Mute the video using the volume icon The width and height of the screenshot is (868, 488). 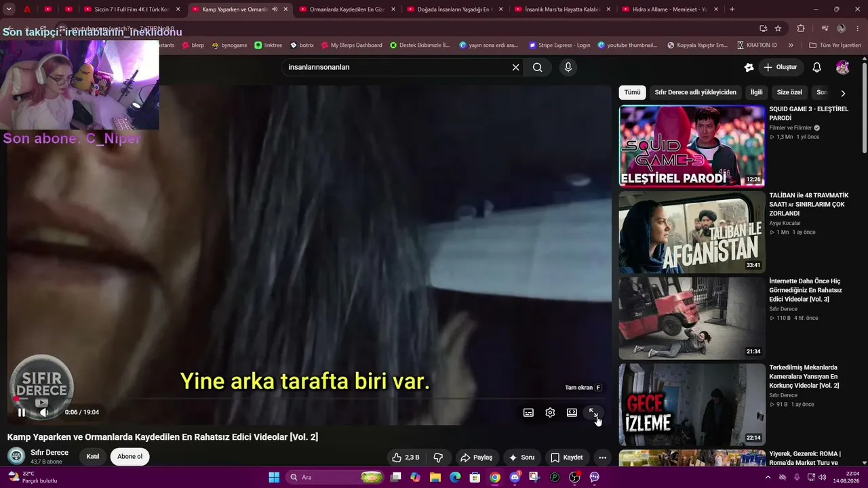44,412
